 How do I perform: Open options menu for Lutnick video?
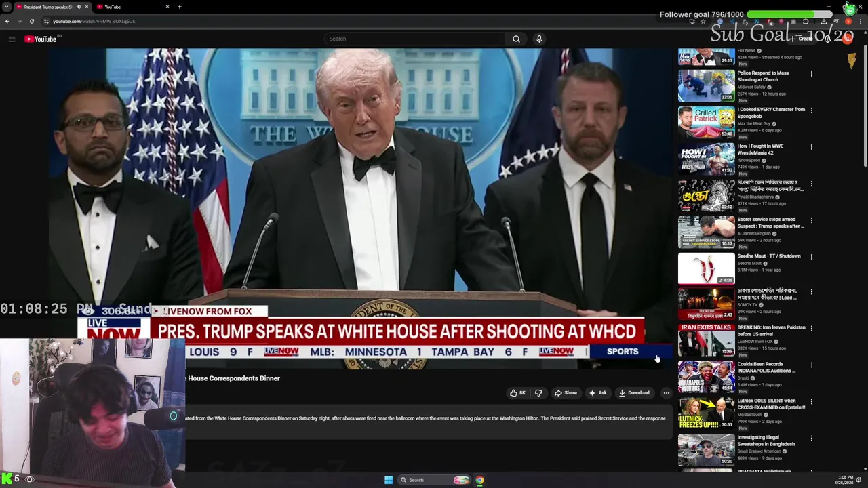pyautogui.click(x=812, y=402)
